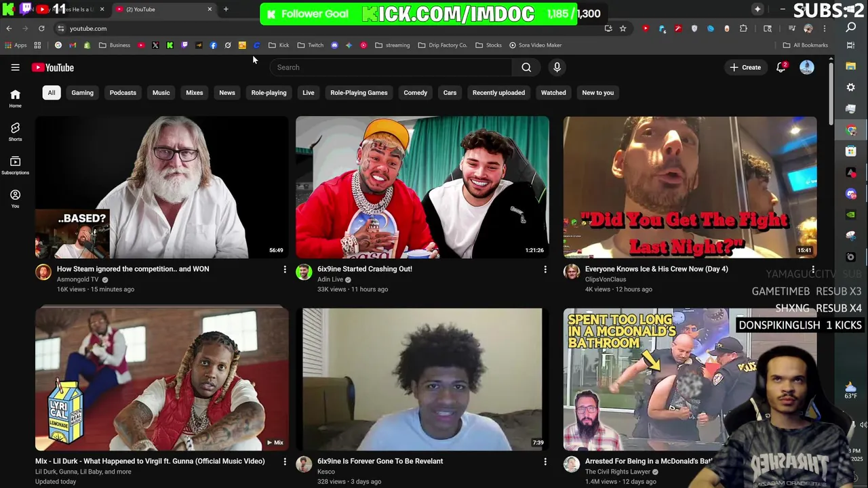
Task: Open the Lil Durk mix thumbnail
Action: pyautogui.click(x=161, y=379)
